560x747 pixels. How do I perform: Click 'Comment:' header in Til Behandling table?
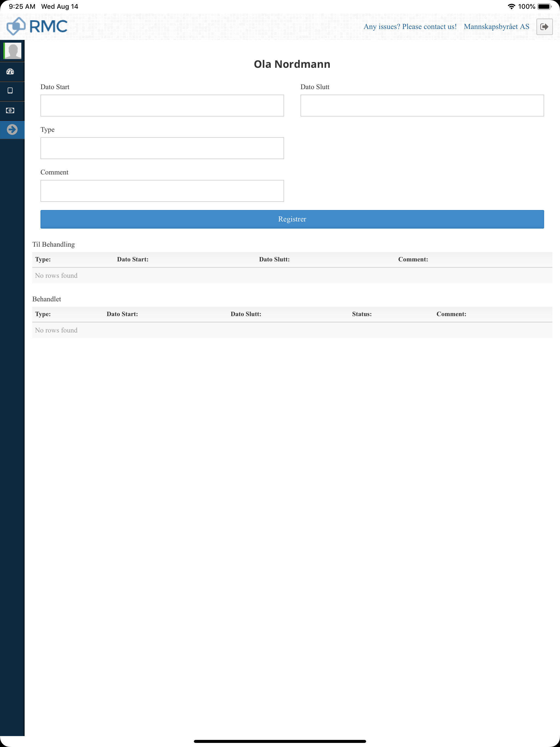tap(413, 259)
